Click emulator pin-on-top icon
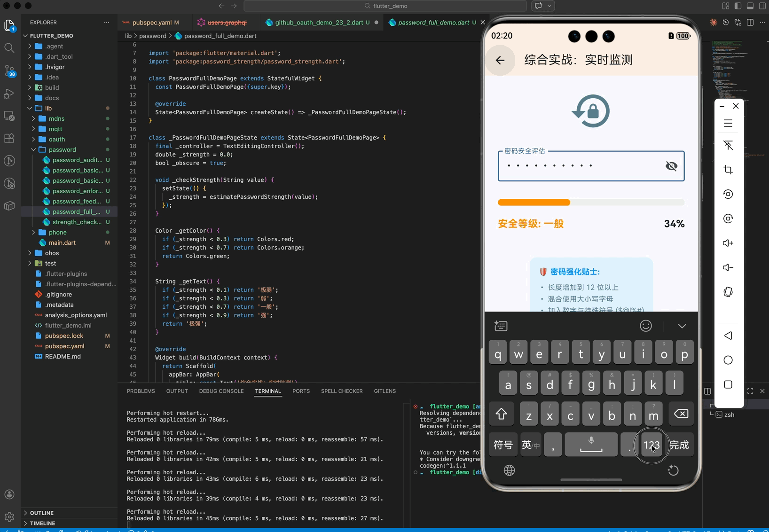This screenshot has height=532, width=769. [x=728, y=145]
